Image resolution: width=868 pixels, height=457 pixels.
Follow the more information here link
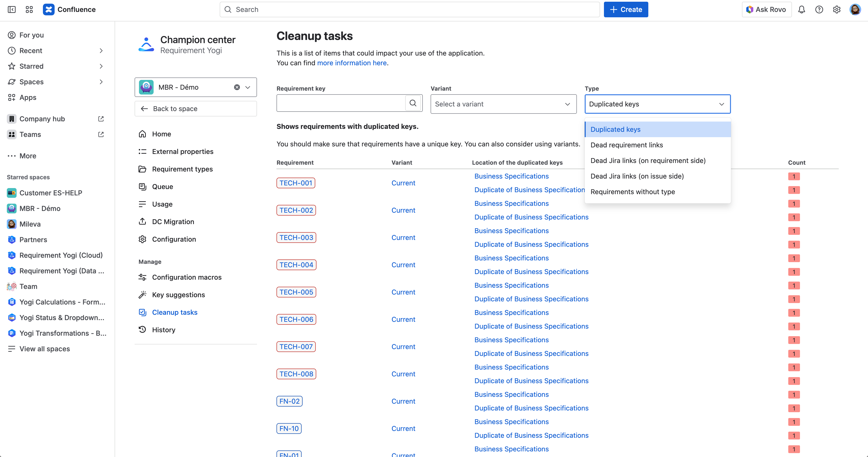351,63
